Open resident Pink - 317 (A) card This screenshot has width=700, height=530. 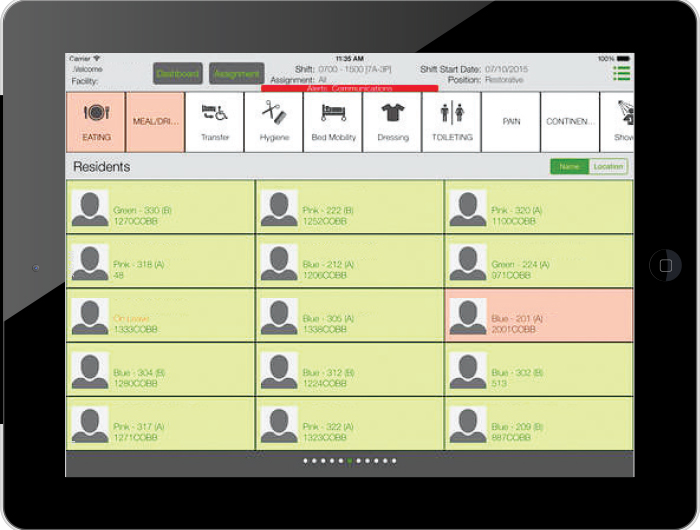(x=160, y=423)
